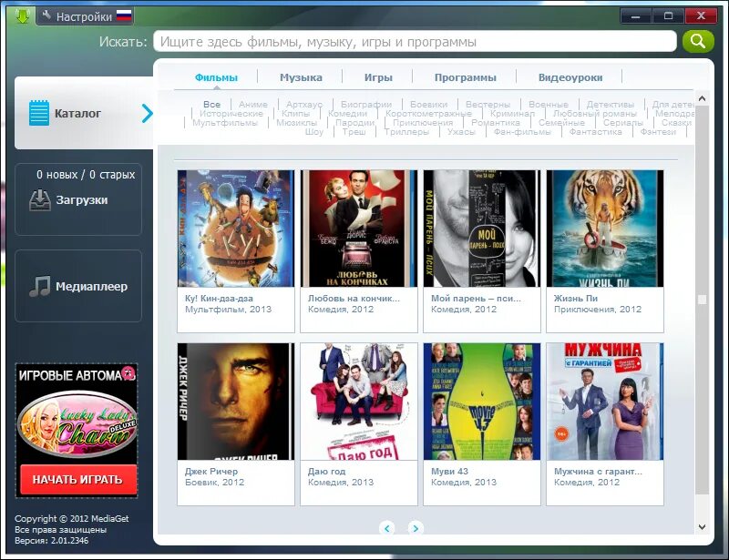The height and width of the screenshot is (560, 729).
Task: Open the Любовь на кончиках poster
Action: coord(359,229)
